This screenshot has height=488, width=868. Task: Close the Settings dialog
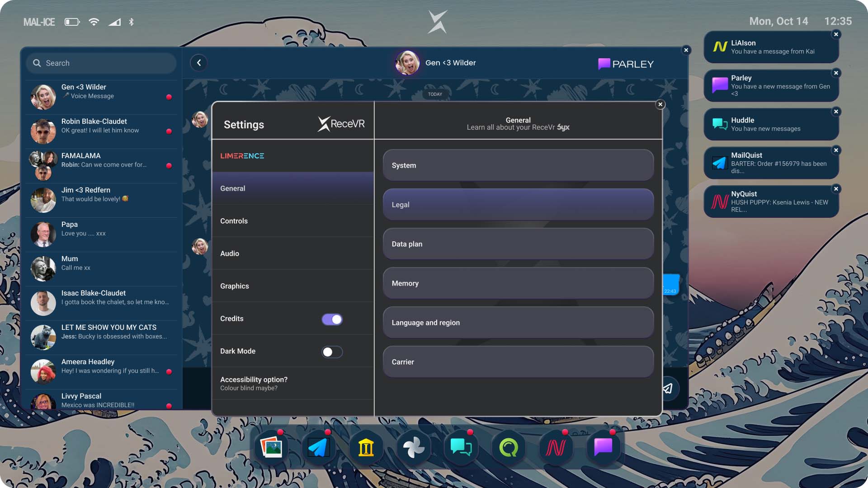click(x=660, y=104)
